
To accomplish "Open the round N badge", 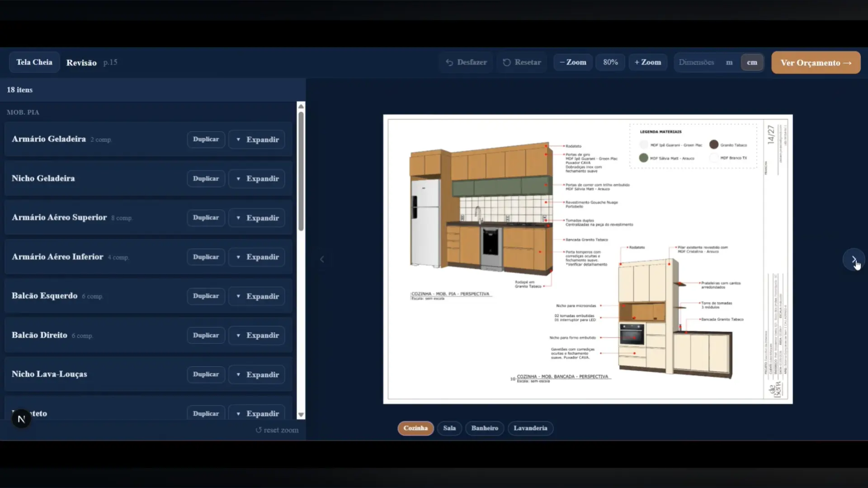I will pyautogui.click(x=21, y=419).
